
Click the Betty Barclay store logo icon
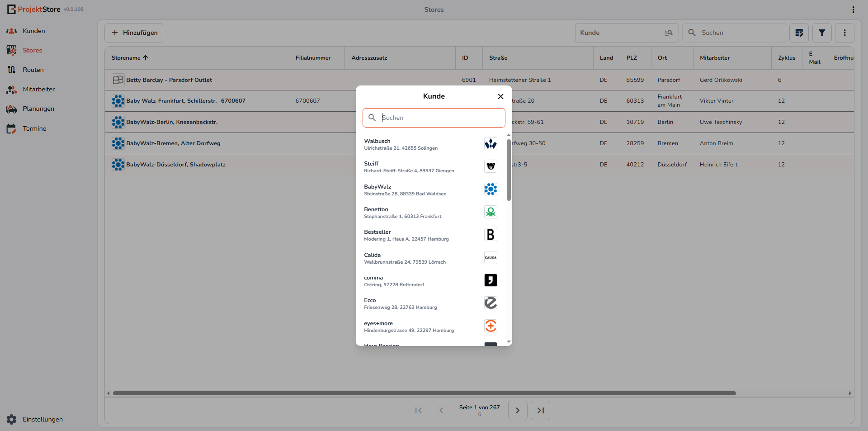pos(118,80)
